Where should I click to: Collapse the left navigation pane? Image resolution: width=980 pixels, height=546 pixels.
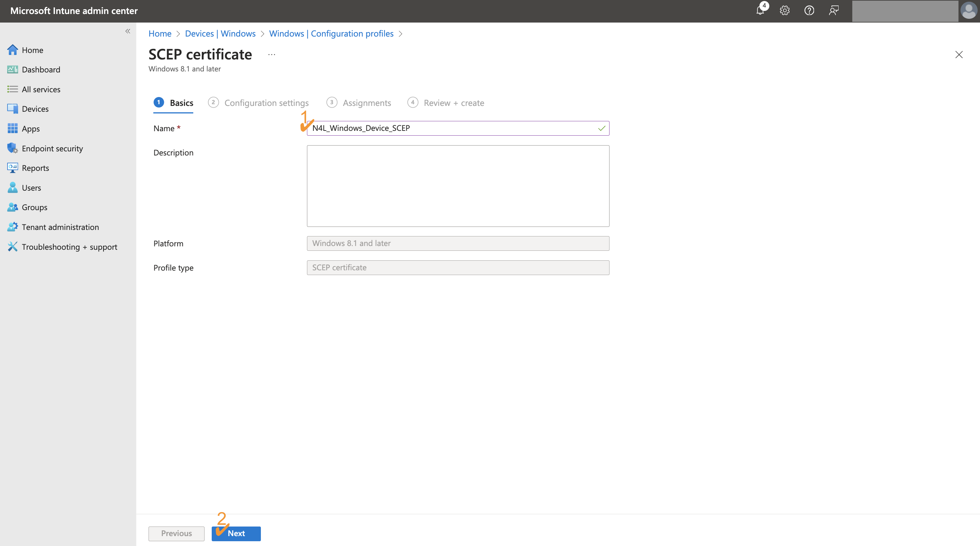click(x=128, y=31)
